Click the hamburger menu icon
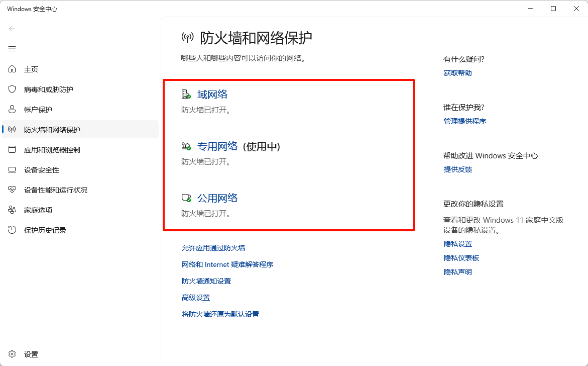Viewport: 588px width, 366px height. click(12, 49)
